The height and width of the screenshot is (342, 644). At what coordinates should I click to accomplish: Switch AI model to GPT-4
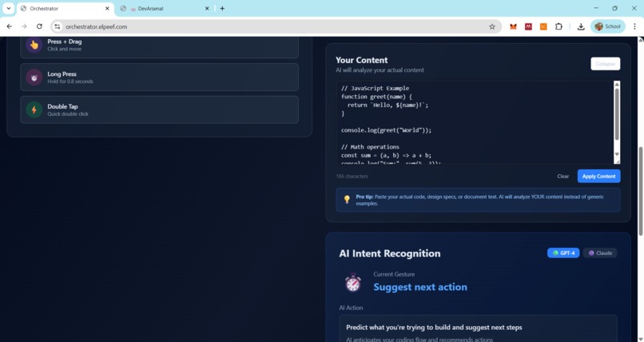point(563,253)
